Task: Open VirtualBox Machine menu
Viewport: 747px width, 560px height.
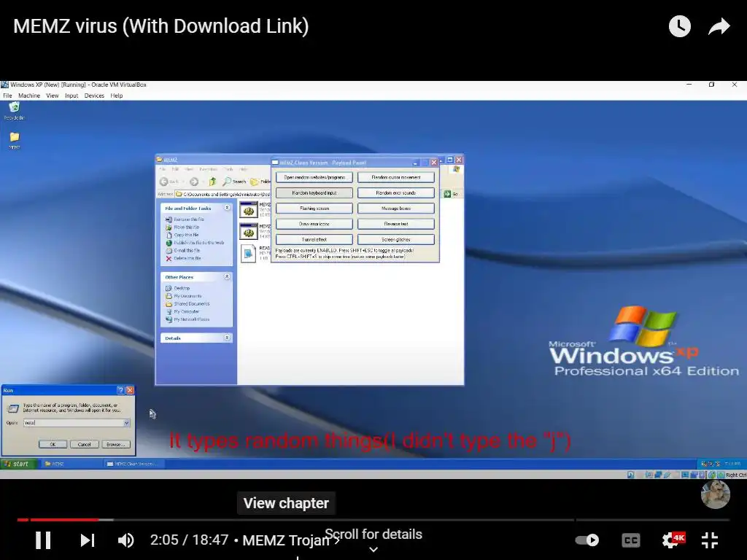Action: tap(29, 96)
